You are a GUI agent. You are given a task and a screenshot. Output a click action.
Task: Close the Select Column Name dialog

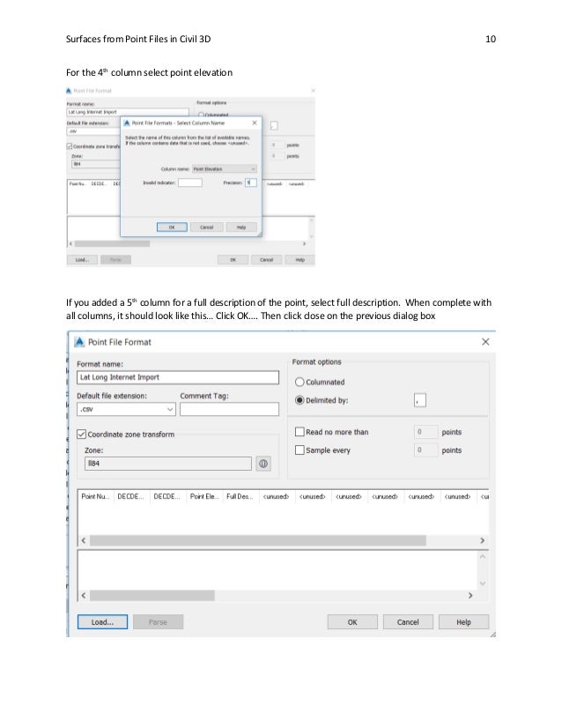255,123
